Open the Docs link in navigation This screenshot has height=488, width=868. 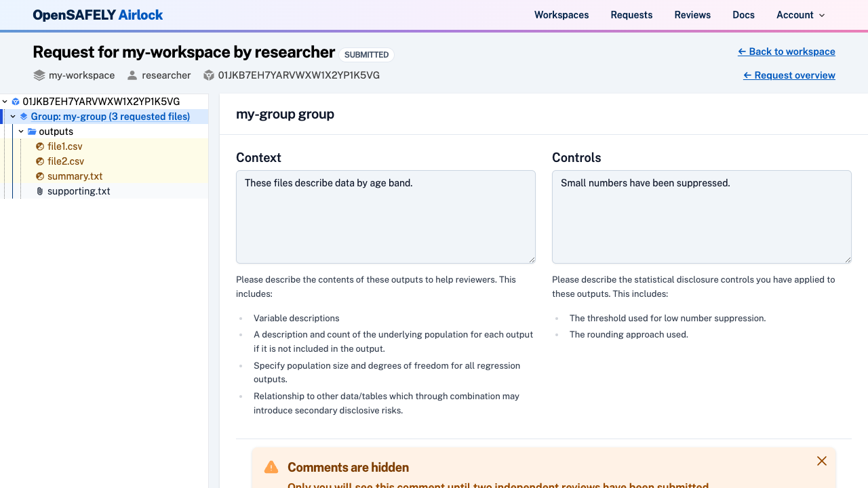pos(743,15)
